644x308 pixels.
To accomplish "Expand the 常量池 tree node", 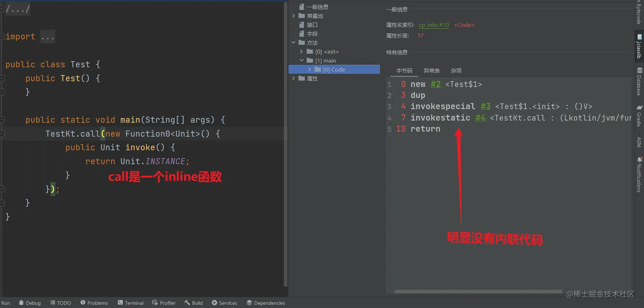I will (x=293, y=16).
